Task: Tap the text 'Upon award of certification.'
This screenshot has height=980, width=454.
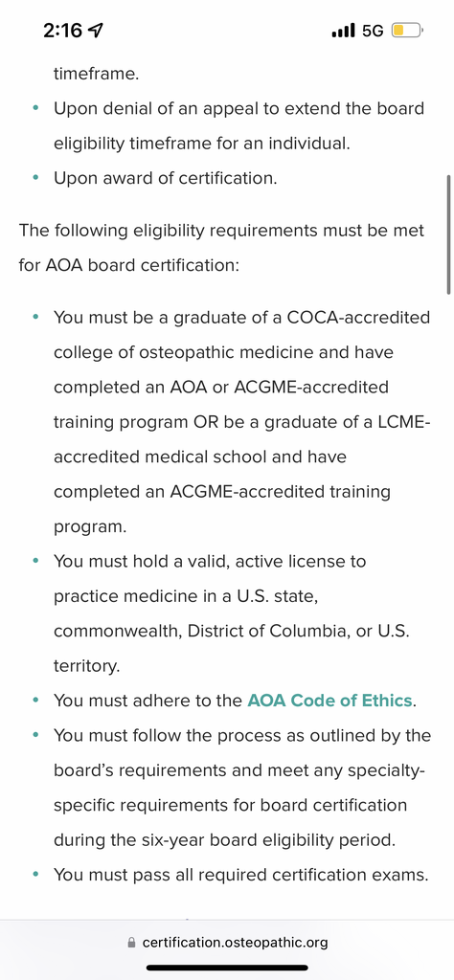Action: pos(165,178)
